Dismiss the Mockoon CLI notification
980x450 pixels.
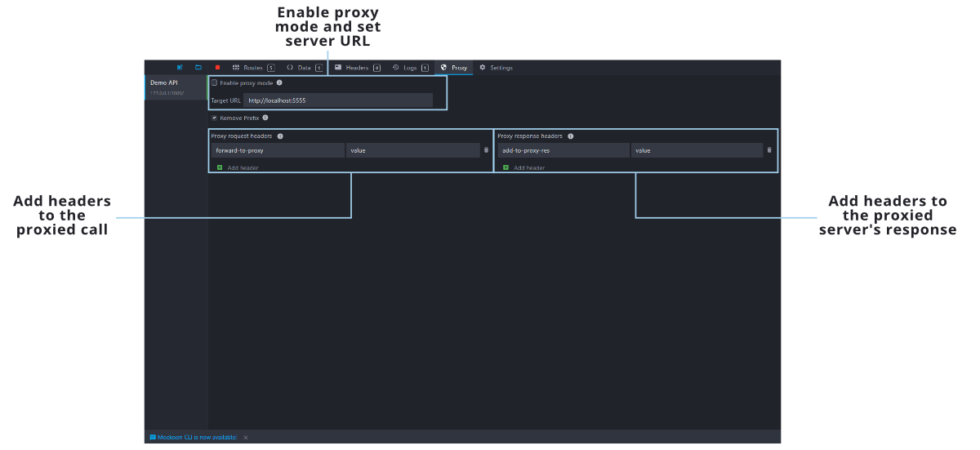[x=246, y=438]
